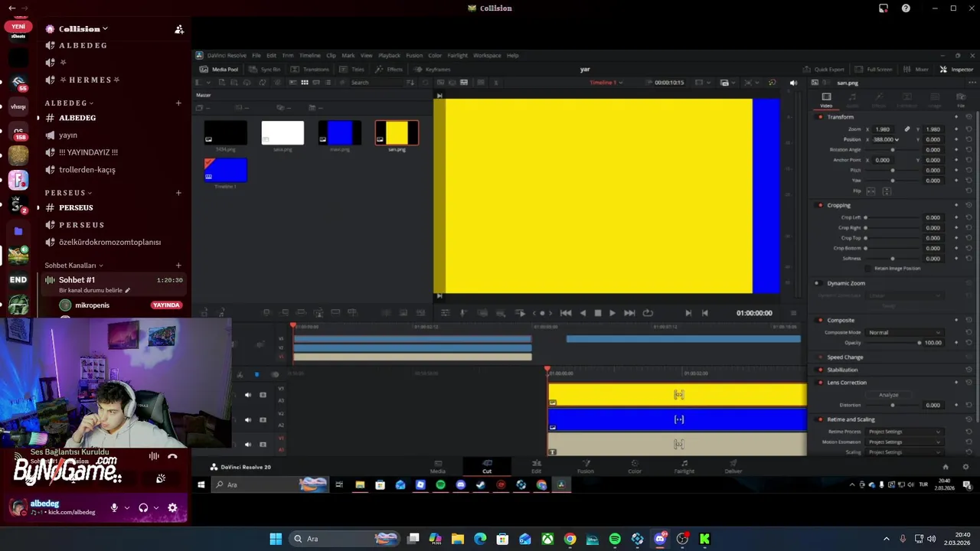Adjust the Rotation Angle slider
The height and width of the screenshot is (551, 980).
(x=892, y=150)
